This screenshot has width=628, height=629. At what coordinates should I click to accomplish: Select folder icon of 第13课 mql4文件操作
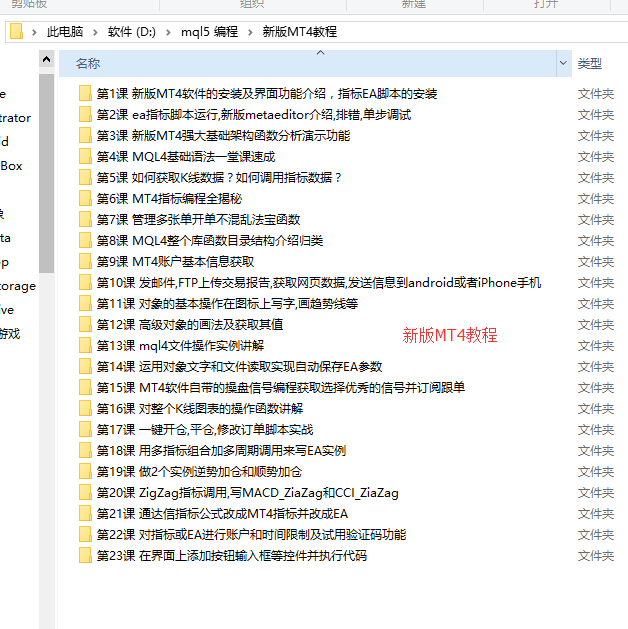click(85, 345)
